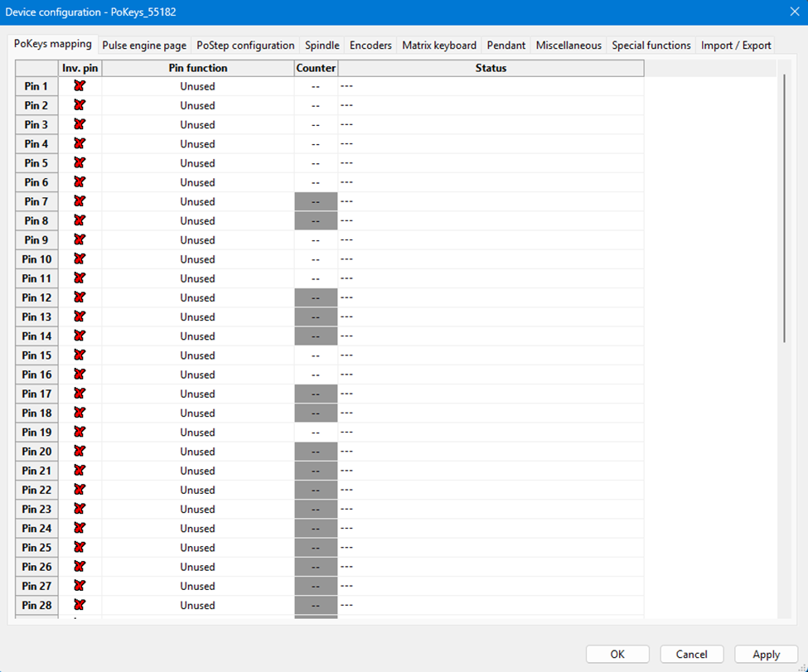The width and height of the screenshot is (808, 672).
Task: Open the Matrix keyboard tab
Action: [439, 46]
